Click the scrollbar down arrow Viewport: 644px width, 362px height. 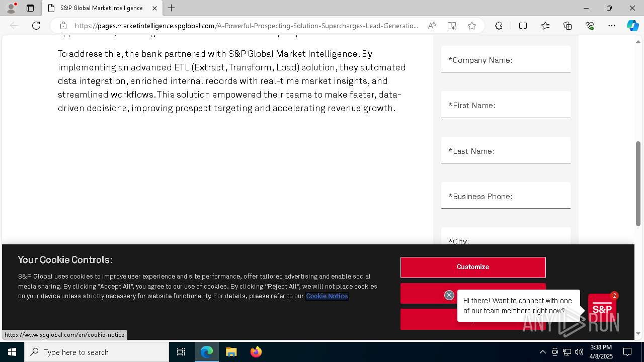[x=638, y=333]
